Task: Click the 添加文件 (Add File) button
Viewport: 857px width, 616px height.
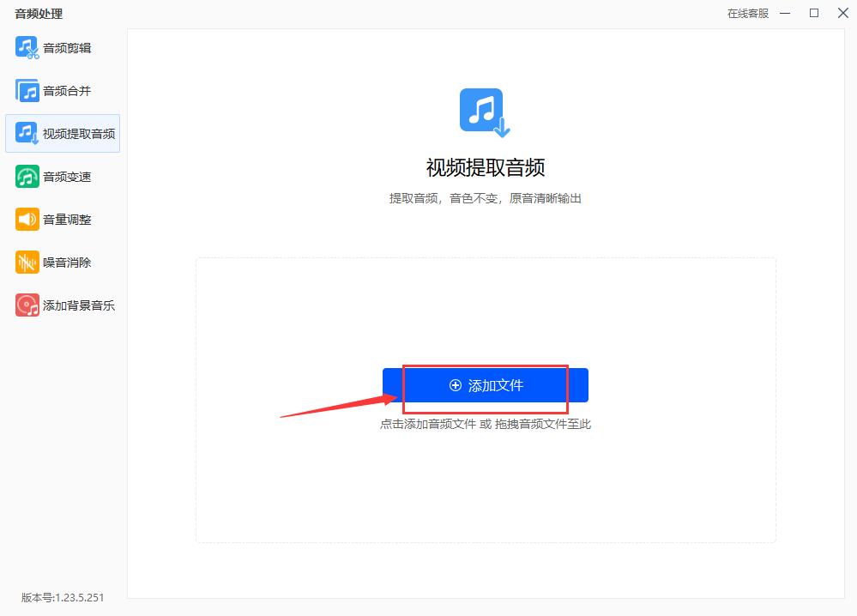Action: [485, 384]
